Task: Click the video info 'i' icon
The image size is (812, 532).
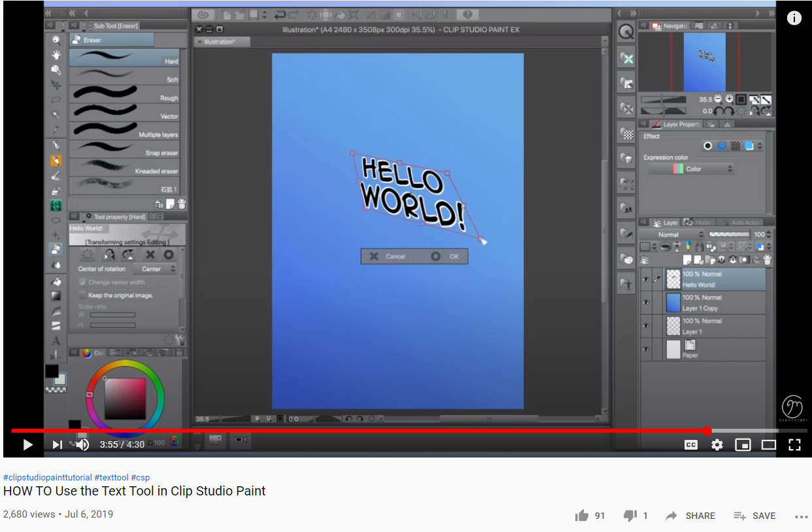Action: 794,18
